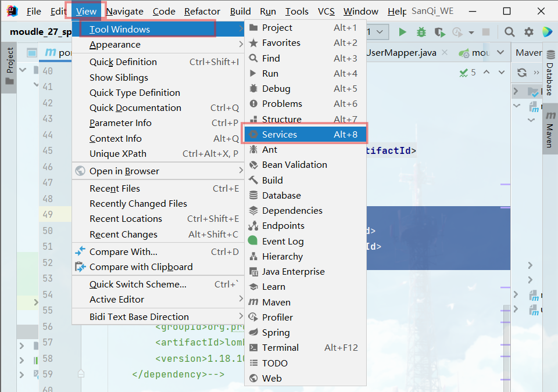Click Run with Coverage shield icon

click(440, 33)
